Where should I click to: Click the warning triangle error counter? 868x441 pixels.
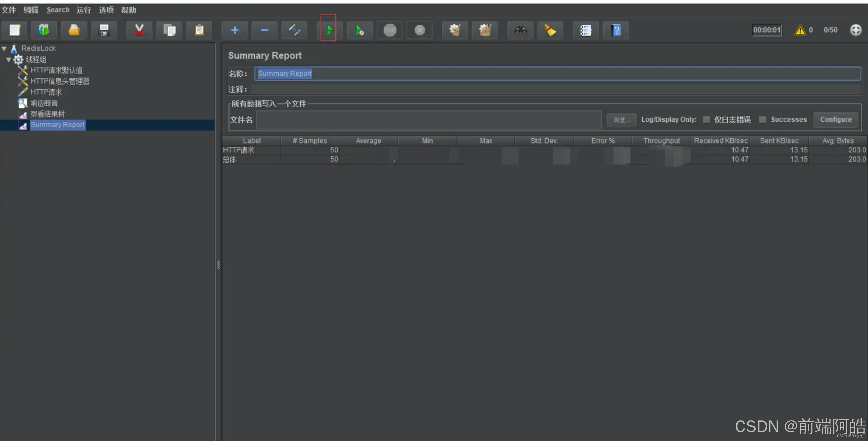point(800,31)
